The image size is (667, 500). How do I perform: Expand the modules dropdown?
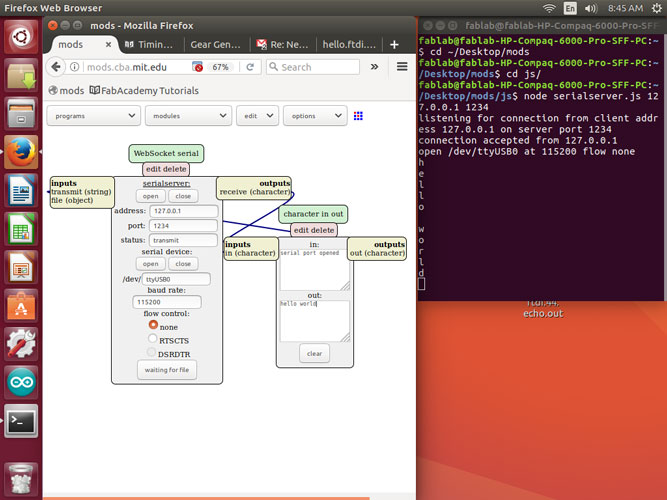point(188,116)
